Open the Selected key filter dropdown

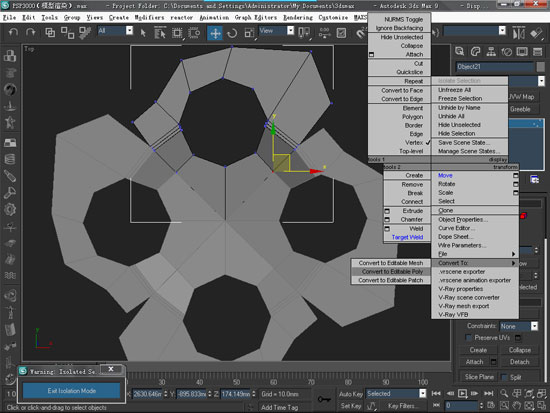(x=423, y=394)
